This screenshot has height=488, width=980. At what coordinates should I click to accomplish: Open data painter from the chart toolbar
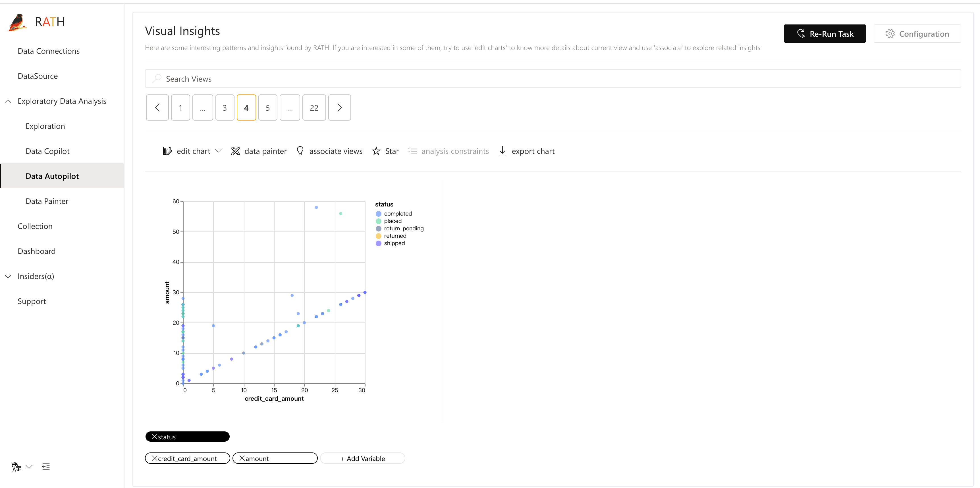click(236, 151)
